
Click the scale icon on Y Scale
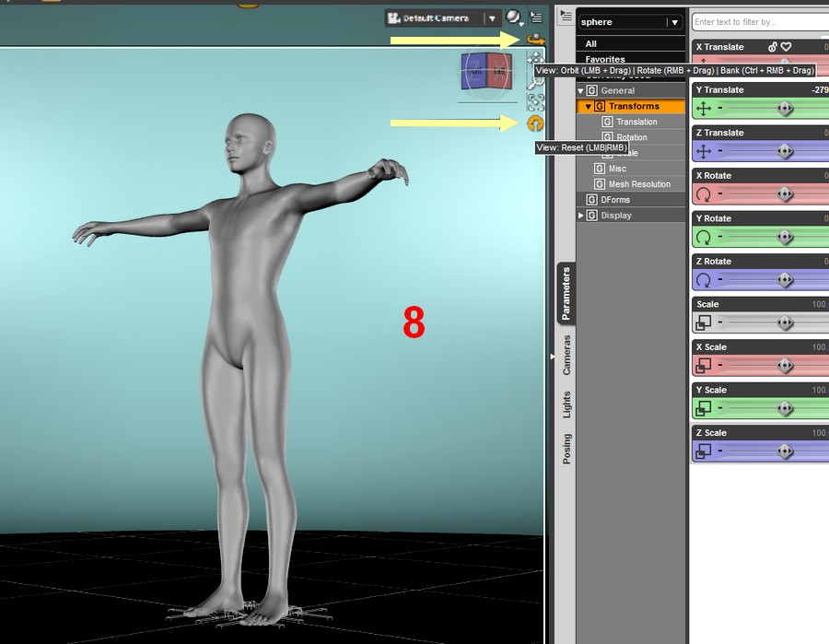704,408
